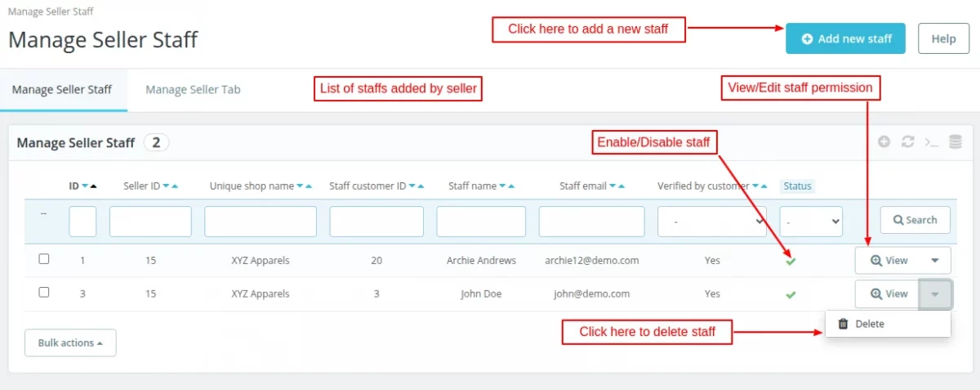Viewport: 980px width, 390px height.
Task: Click Yes in Archie Andrews row
Action: (713, 261)
